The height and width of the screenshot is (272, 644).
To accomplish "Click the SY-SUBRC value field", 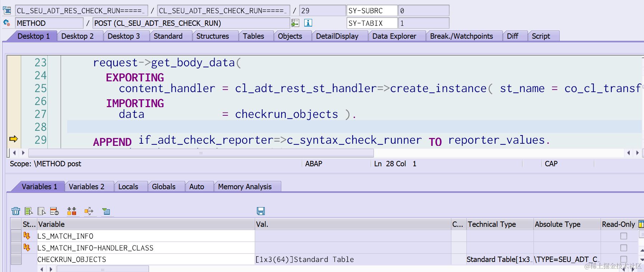I will pos(424,10).
